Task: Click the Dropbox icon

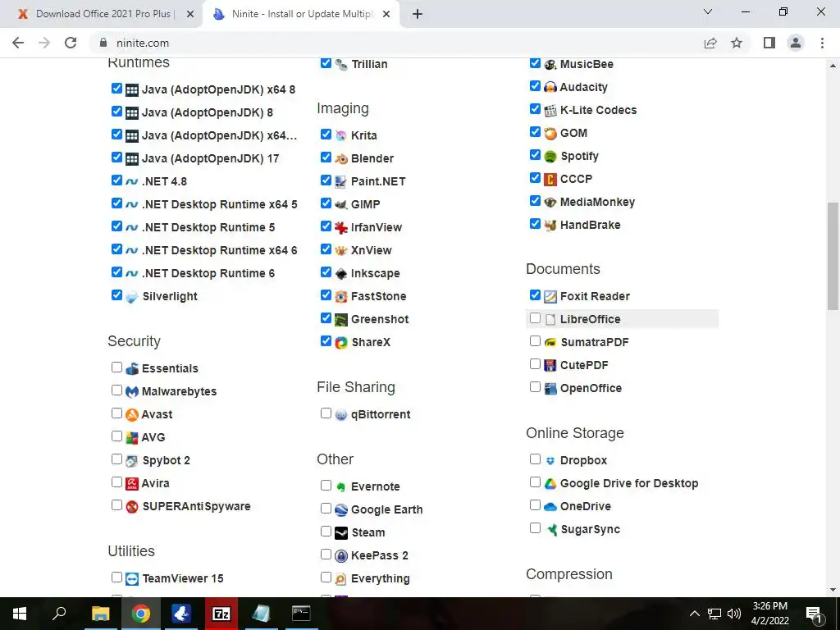Action: (550, 461)
